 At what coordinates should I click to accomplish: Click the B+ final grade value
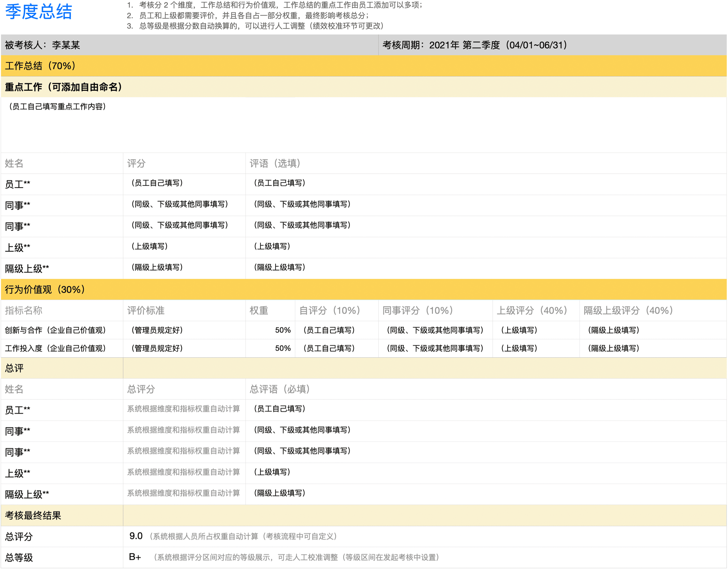[135, 557]
